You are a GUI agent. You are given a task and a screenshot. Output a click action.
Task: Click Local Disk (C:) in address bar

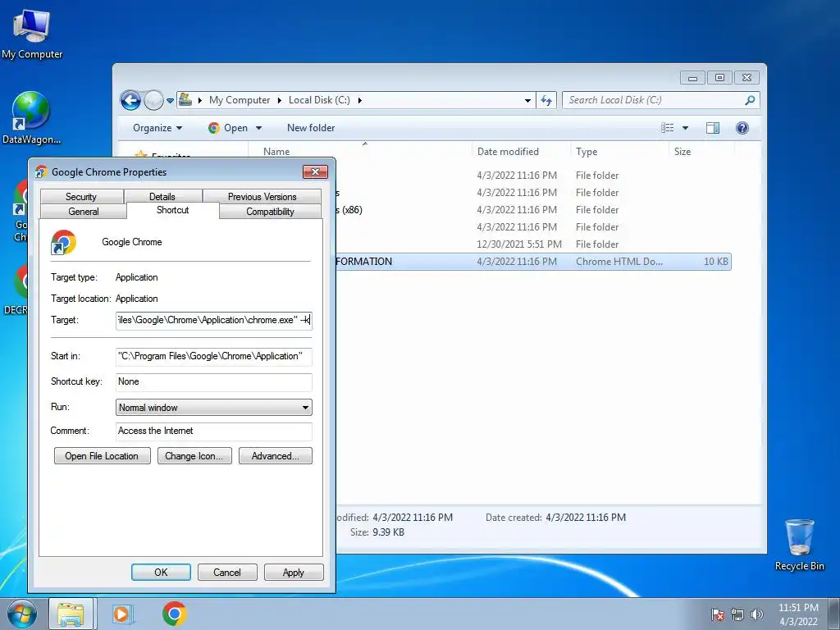click(x=319, y=100)
